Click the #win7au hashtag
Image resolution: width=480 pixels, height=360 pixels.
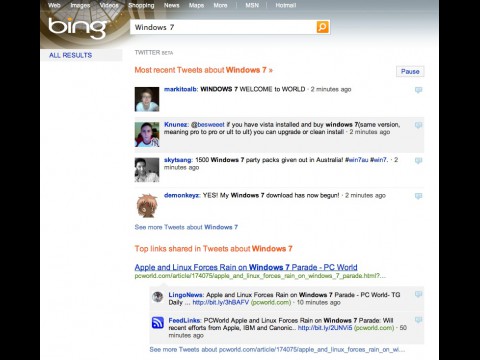(x=357, y=160)
